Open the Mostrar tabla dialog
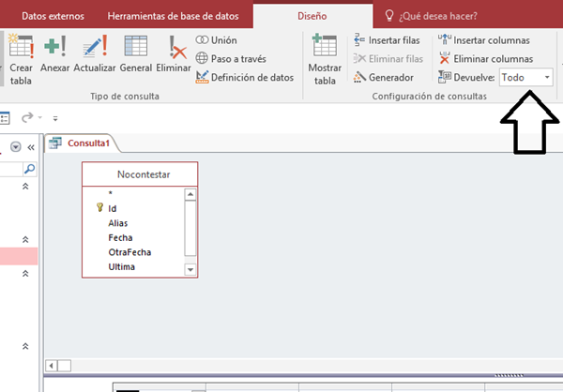The height and width of the screenshot is (392, 563). click(x=325, y=58)
